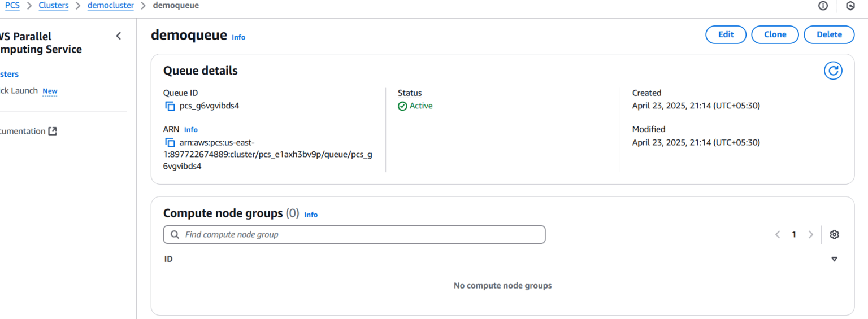This screenshot has width=868, height=319.
Task: Open Clusters breadcrumb link
Action: tap(54, 6)
